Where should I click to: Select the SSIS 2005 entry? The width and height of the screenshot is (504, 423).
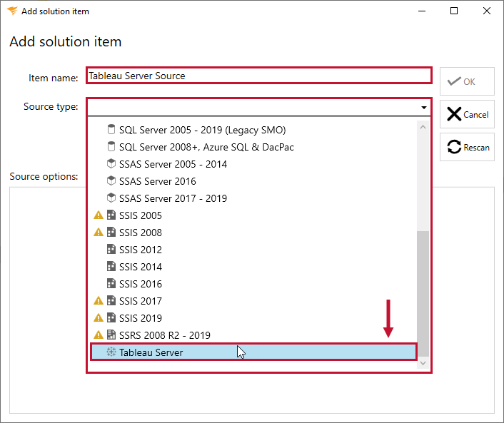pos(253,215)
